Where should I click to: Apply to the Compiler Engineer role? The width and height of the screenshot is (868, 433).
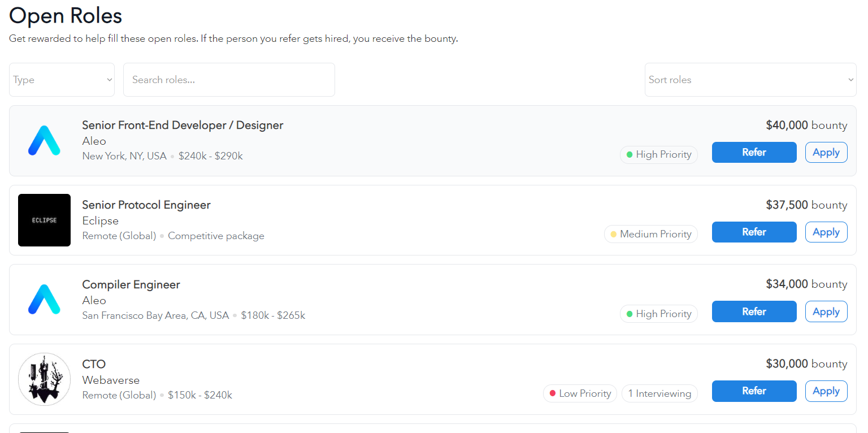826,311
